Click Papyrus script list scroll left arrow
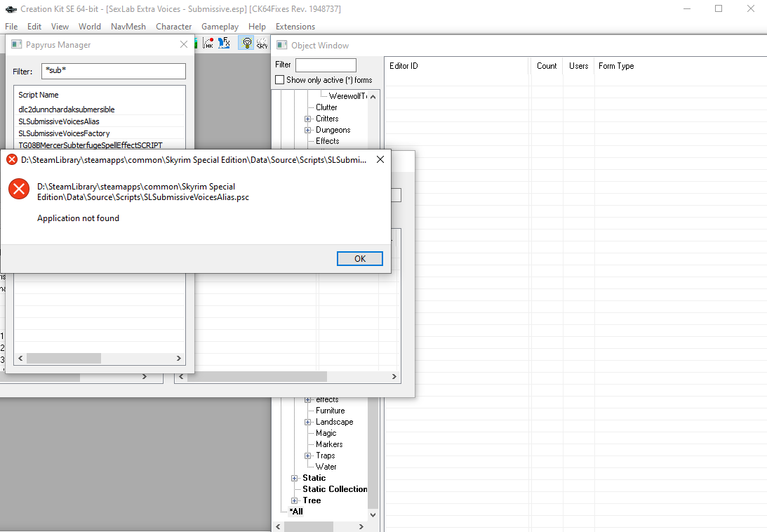This screenshot has width=767, height=532. click(x=20, y=358)
